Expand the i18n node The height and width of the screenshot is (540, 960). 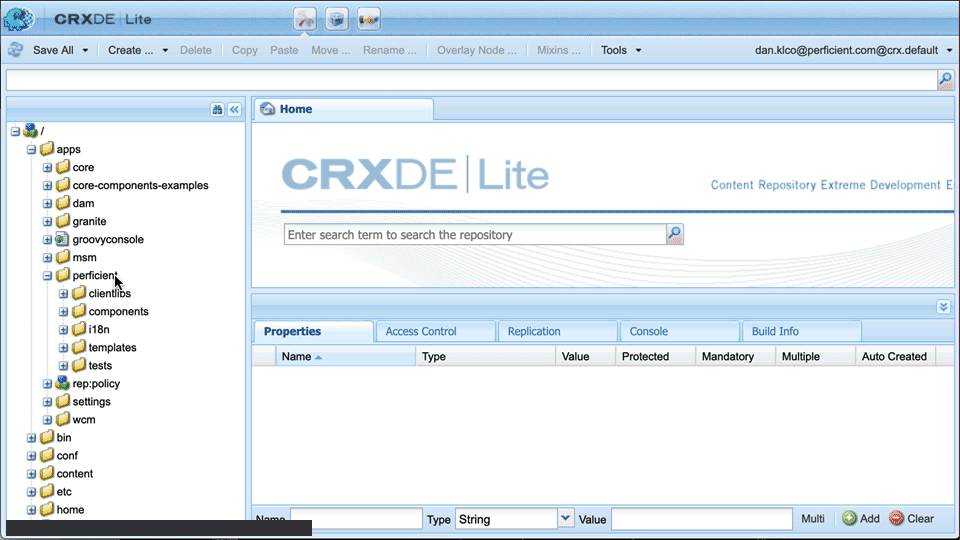click(x=64, y=330)
